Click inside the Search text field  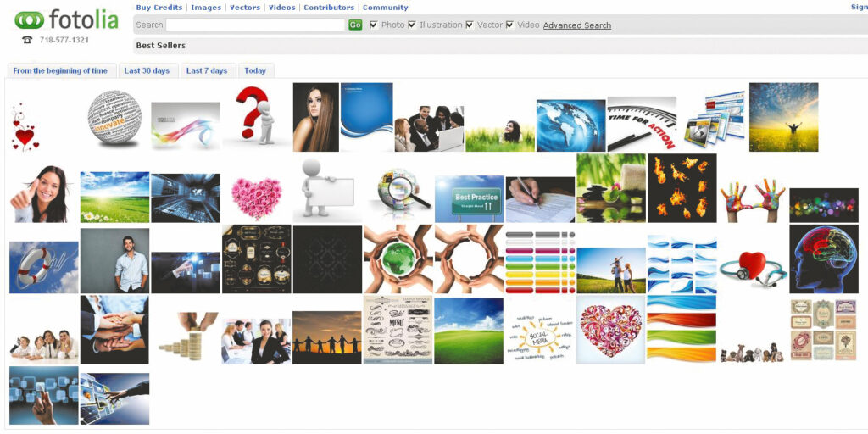tap(255, 25)
